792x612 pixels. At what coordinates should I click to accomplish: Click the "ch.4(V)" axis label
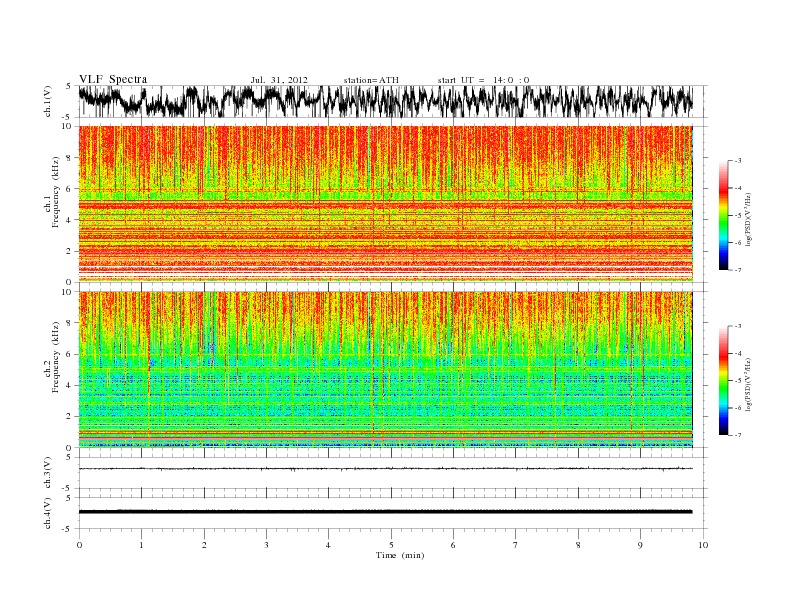[48, 513]
